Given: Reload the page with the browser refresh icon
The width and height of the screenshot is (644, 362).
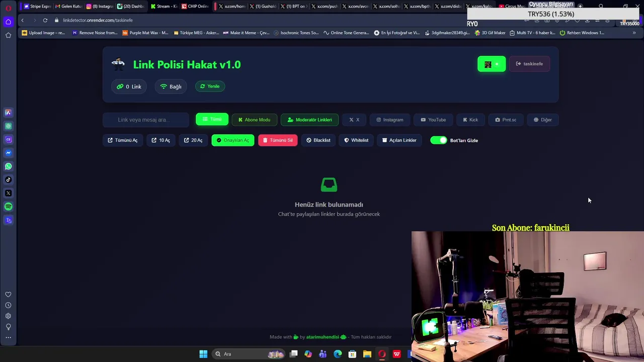Looking at the screenshot, I should pos(45,20).
